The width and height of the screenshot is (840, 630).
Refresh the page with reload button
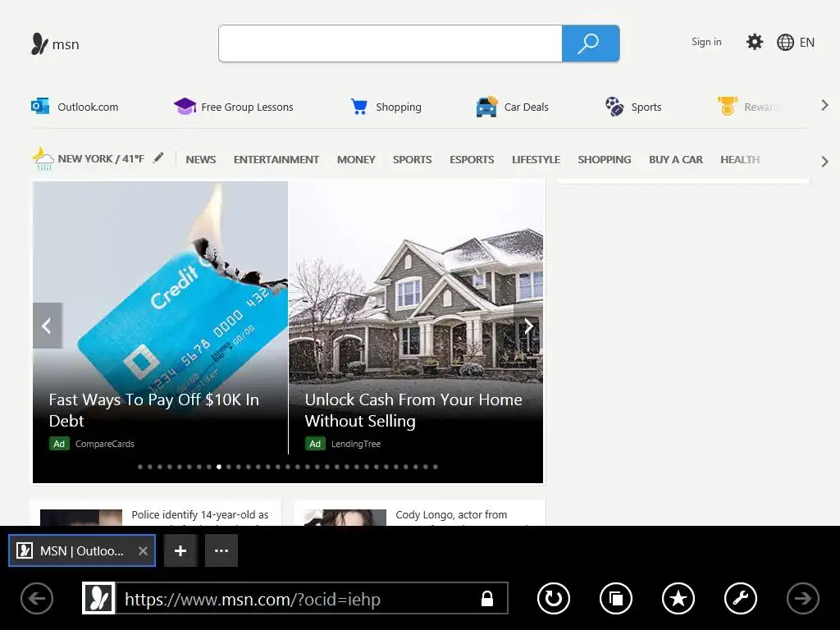pyautogui.click(x=554, y=598)
